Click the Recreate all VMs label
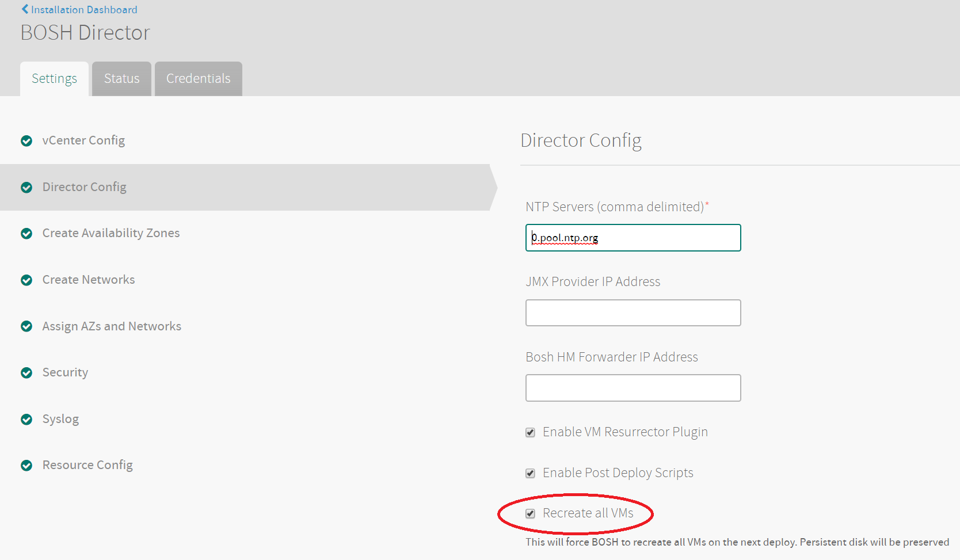Screen dimensions: 960x560 [588, 513]
